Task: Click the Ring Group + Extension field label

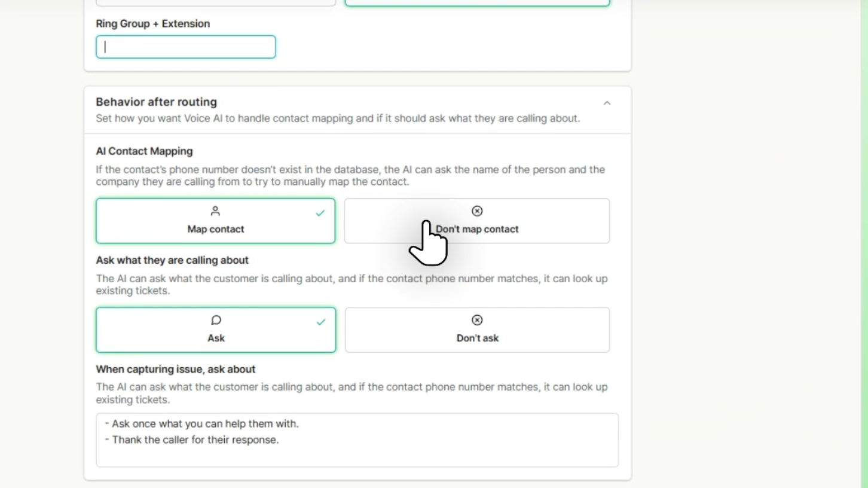Action: (152, 24)
